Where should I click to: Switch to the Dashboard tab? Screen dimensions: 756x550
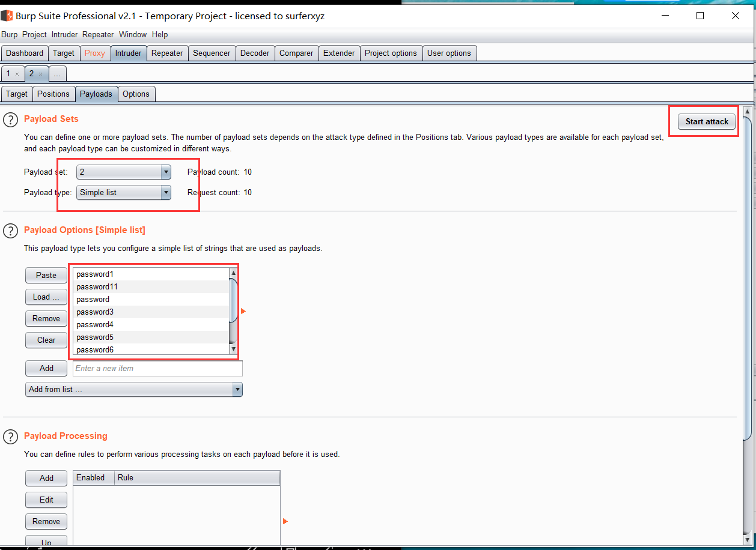[x=25, y=53]
